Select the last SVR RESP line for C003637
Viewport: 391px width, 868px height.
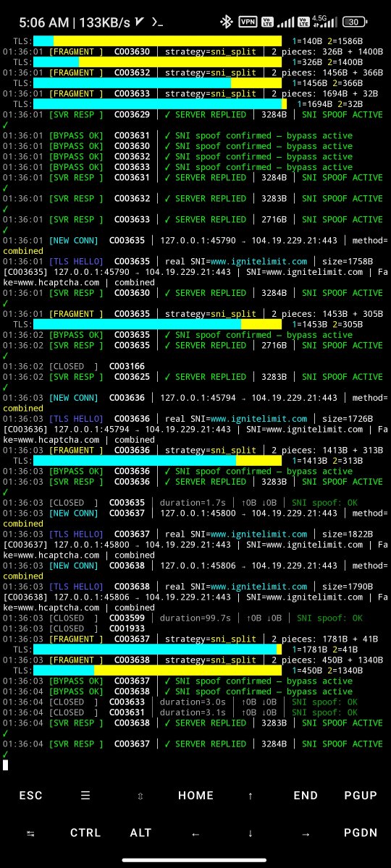pos(193,744)
